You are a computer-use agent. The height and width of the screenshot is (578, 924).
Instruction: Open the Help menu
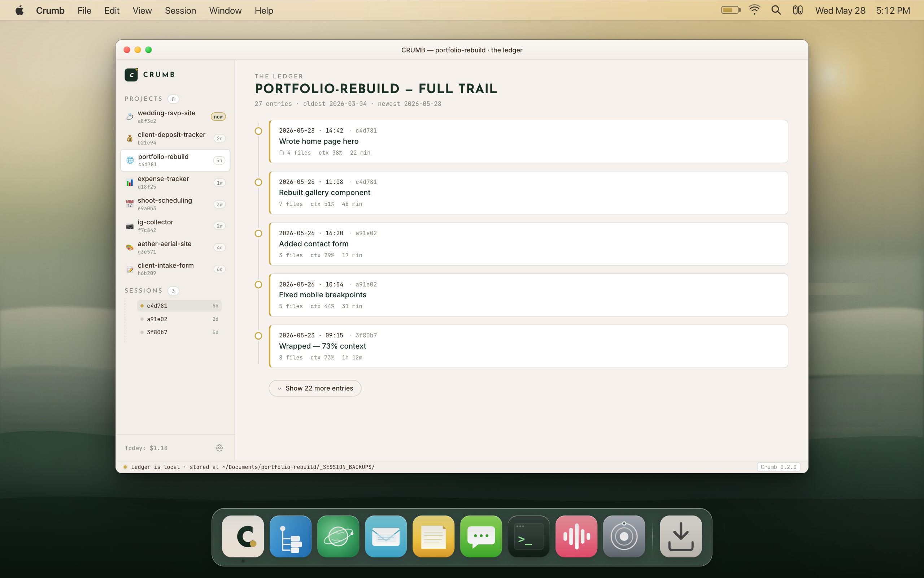[264, 10]
